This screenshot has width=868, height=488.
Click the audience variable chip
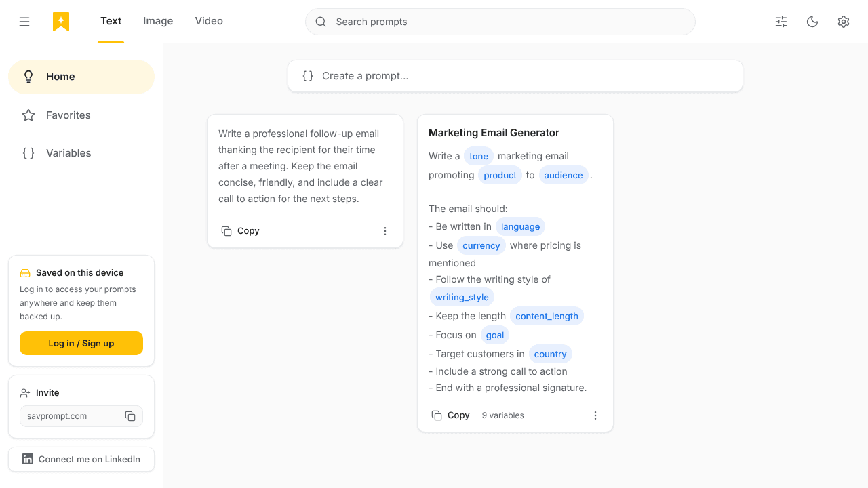(564, 175)
